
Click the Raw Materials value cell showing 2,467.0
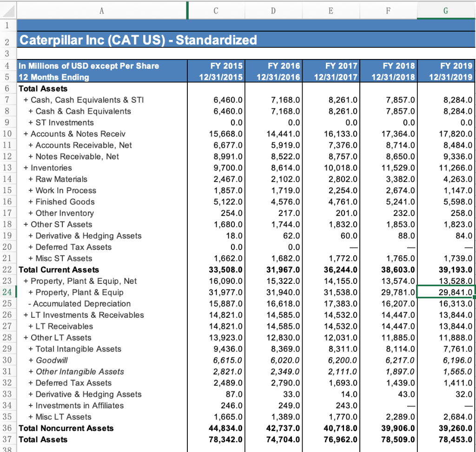(216, 179)
